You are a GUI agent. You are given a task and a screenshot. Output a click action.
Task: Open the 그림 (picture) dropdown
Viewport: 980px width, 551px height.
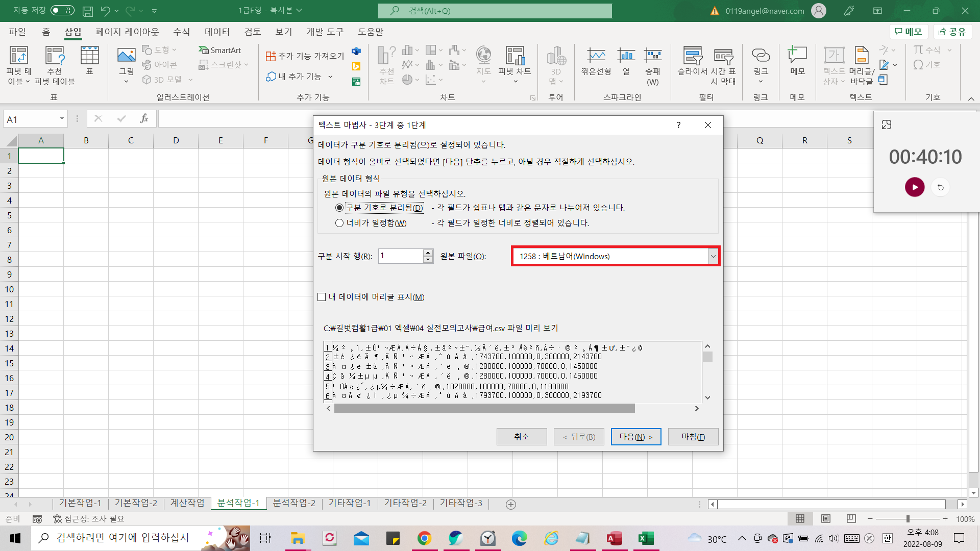[126, 81]
